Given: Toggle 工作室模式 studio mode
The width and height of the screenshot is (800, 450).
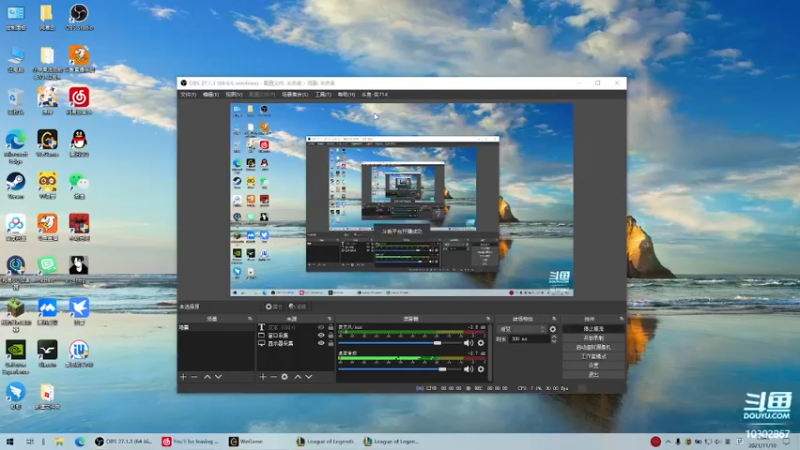Looking at the screenshot, I should tap(593, 356).
